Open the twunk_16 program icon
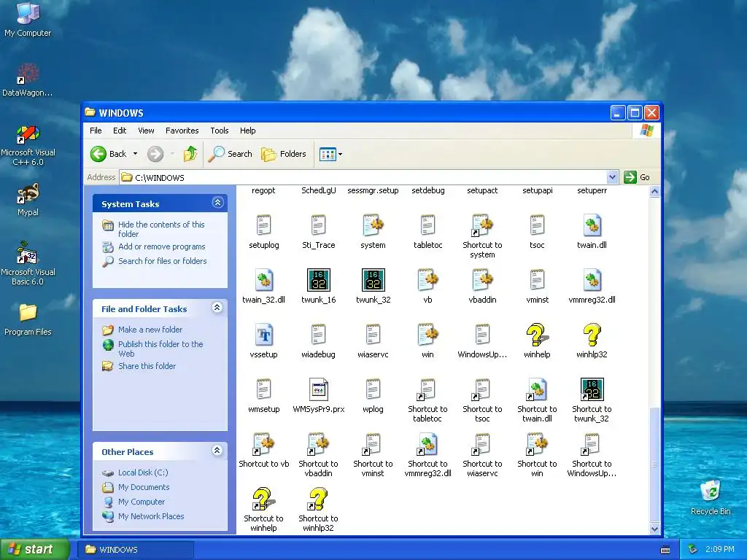Viewport: 747px width, 560px height. click(318, 280)
